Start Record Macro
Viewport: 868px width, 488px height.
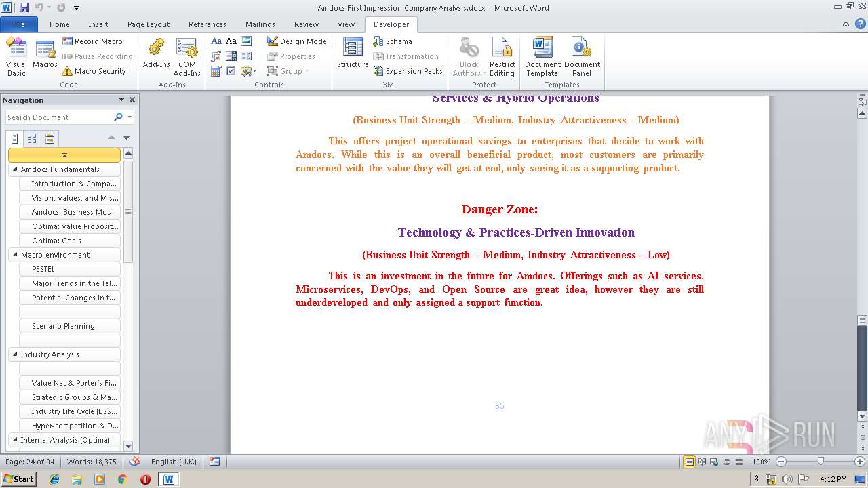click(x=92, y=41)
